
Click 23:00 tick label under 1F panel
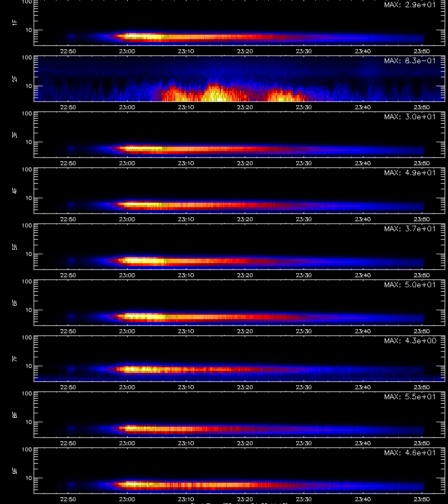(x=127, y=51)
